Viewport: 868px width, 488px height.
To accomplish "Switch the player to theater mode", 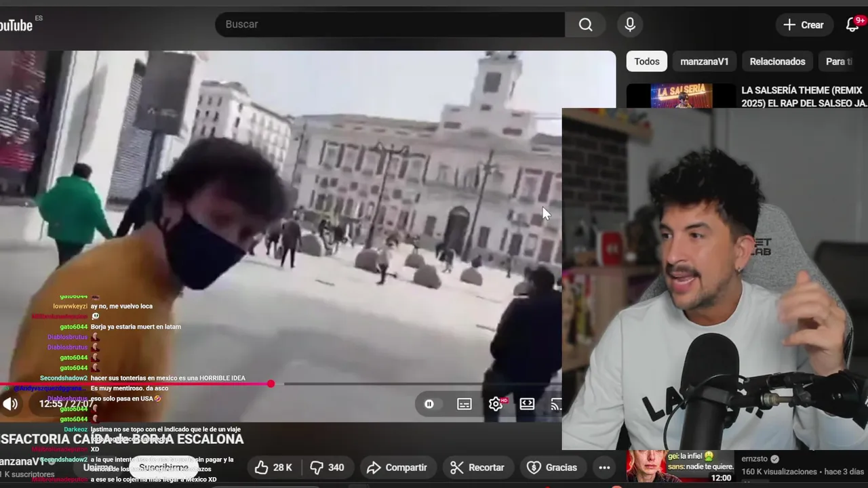I will click(x=527, y=404).
